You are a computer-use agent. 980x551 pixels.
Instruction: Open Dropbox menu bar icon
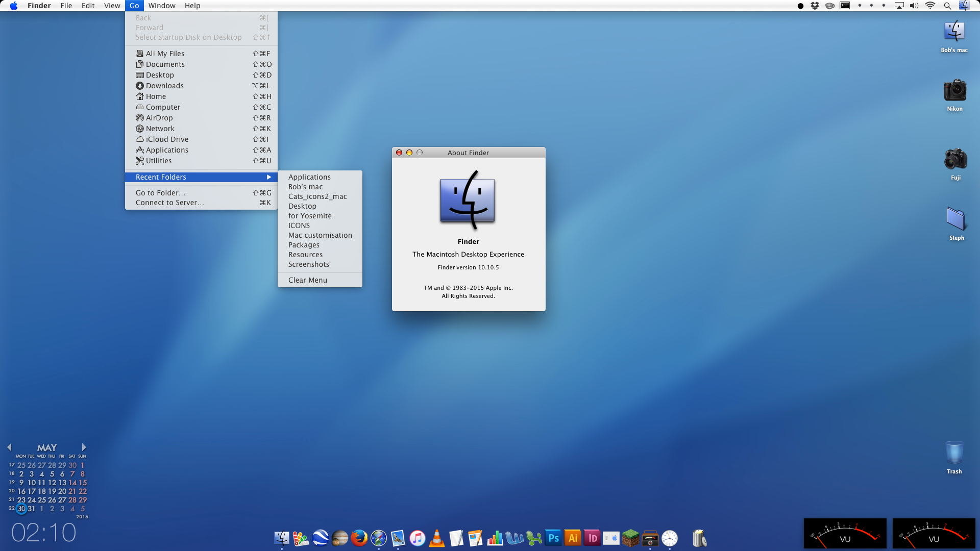point(815,6)
